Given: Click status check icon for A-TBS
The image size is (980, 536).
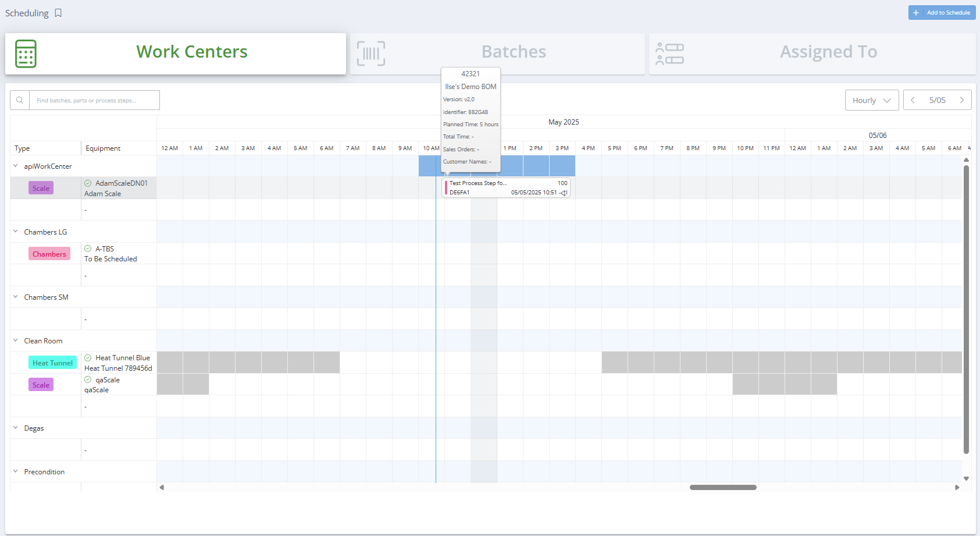Looking at the screenshot, I should coord(88,249).
